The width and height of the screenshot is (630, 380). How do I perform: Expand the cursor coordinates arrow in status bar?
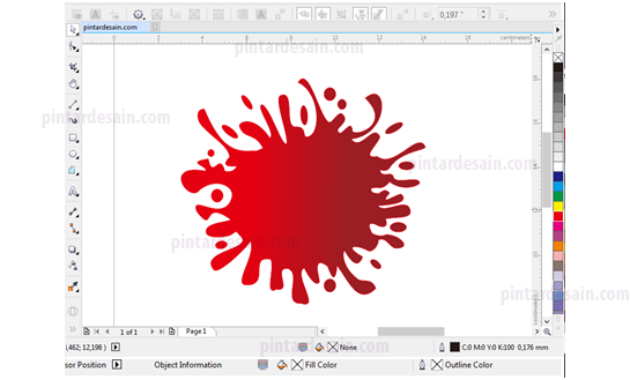(115, 347)
